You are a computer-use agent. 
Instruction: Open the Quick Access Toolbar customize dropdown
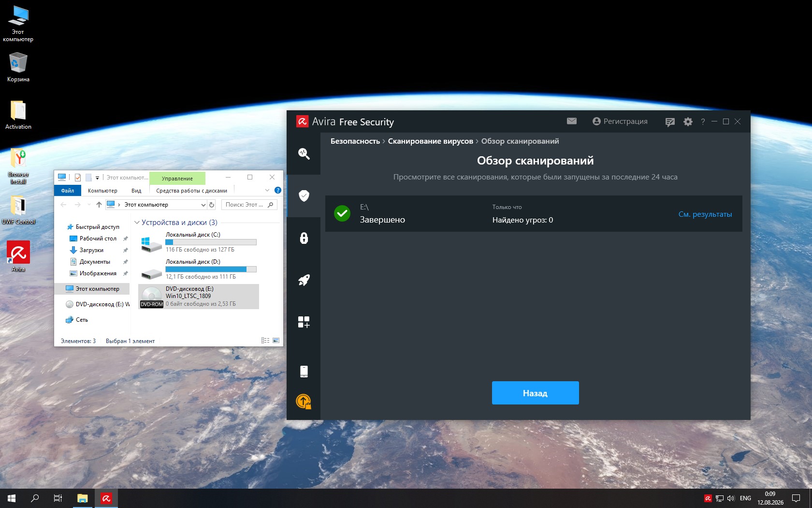pos(97,178)
